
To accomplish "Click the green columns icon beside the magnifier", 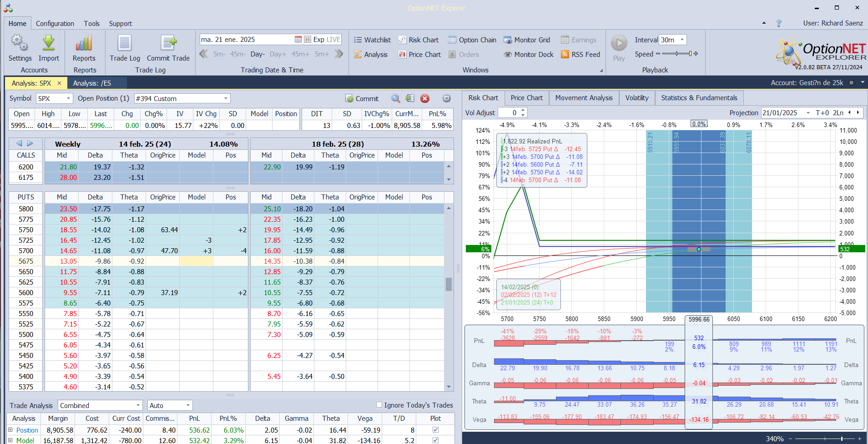I will [x=410, y=98].
